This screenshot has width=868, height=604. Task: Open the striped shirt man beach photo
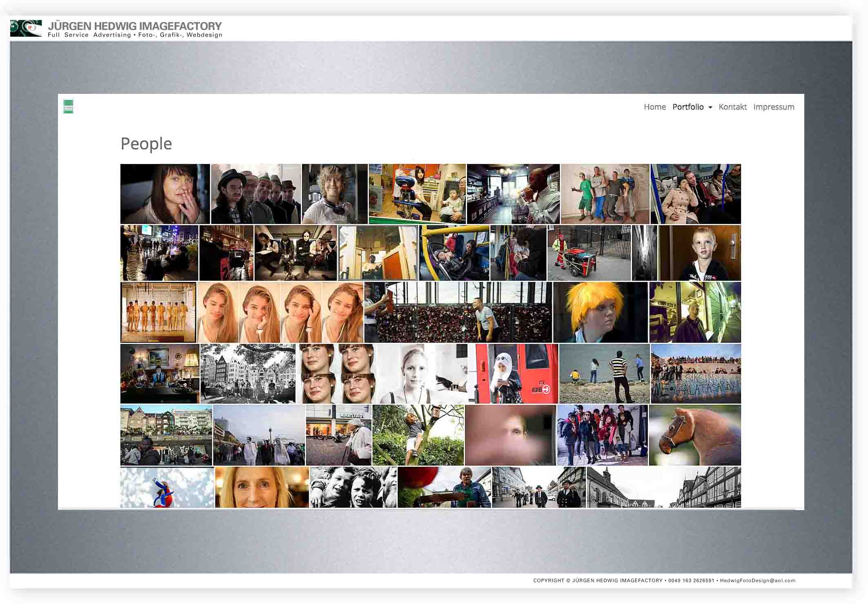[604, 374]
